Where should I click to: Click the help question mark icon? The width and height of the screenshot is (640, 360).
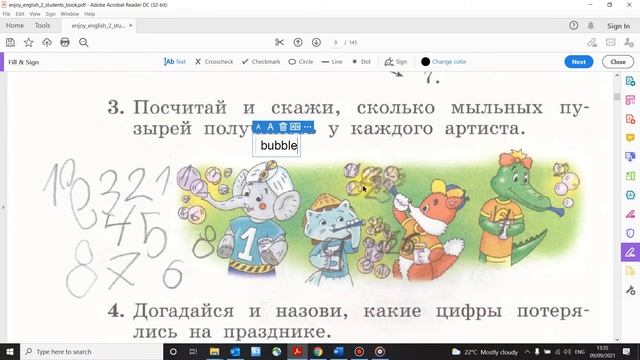[573, 25]
